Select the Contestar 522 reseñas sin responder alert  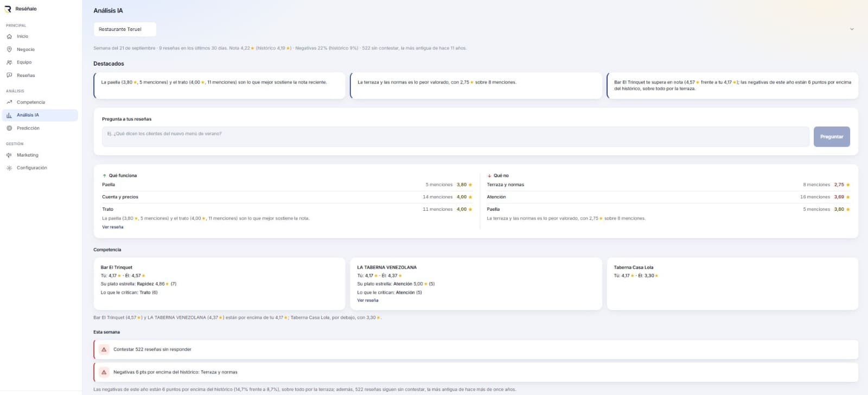tap(476, 349)
